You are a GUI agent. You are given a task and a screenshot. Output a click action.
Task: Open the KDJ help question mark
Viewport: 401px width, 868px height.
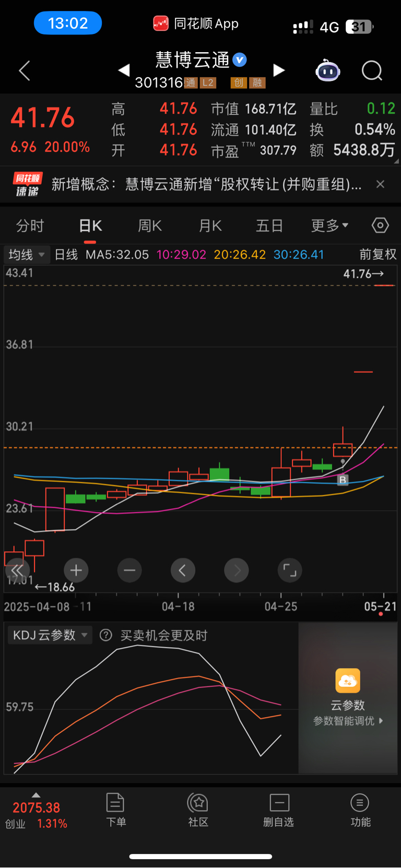coord(106,635)
